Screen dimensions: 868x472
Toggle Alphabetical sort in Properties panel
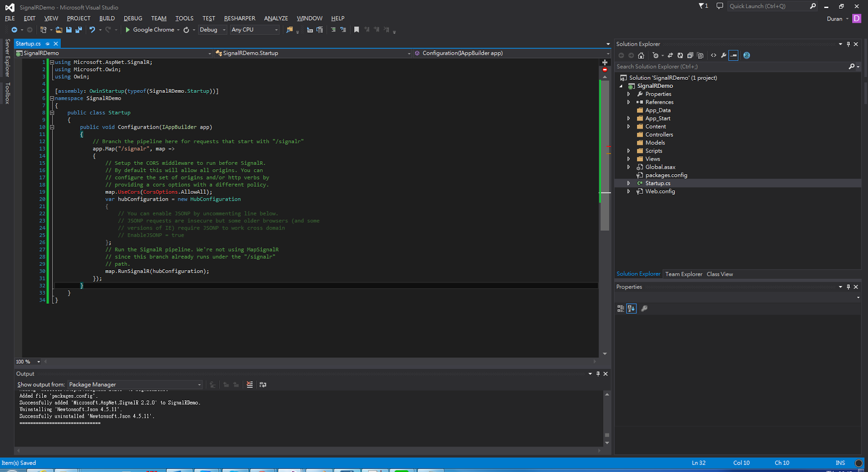pos(631,309)
